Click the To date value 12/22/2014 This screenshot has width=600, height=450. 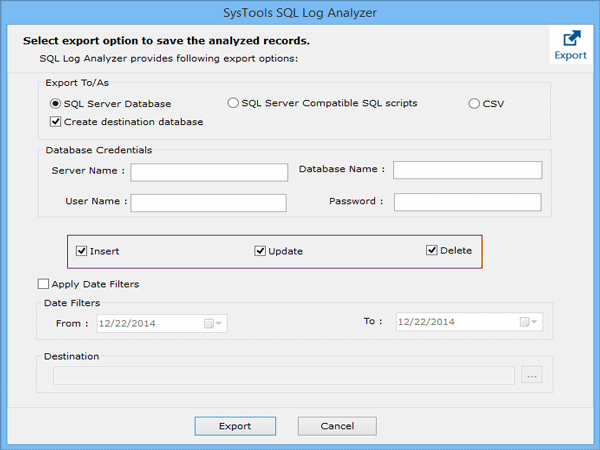coord(426,322)
